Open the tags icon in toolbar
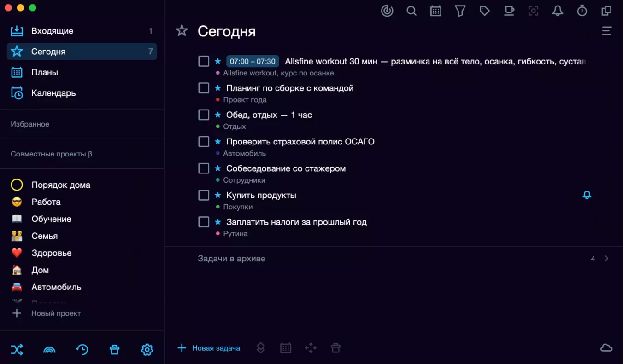 coord(484,11)
